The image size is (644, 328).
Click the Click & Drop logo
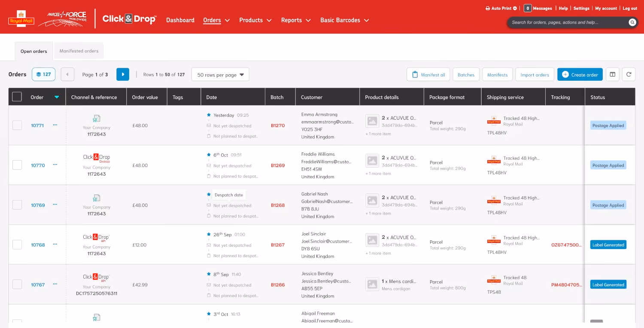click(129, 19)
